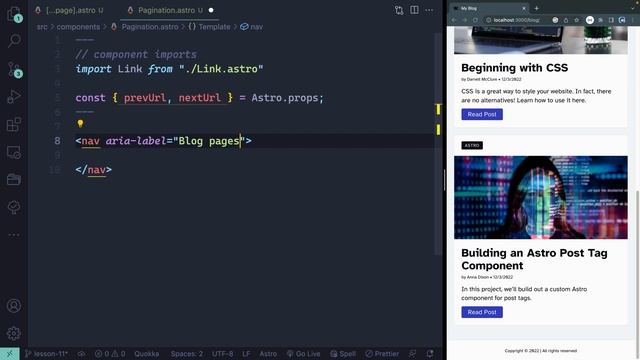Image resolution: width=640 pixels, height=360 pixels.
Task: Click the unsaved dot on the Pagination.astro tab
Action: point(211,10)
